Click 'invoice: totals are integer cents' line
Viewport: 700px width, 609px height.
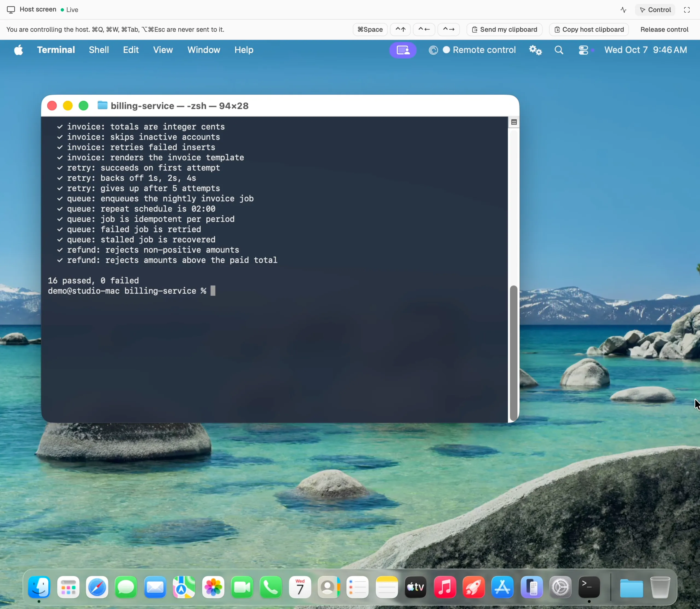[x=141, y=127]
